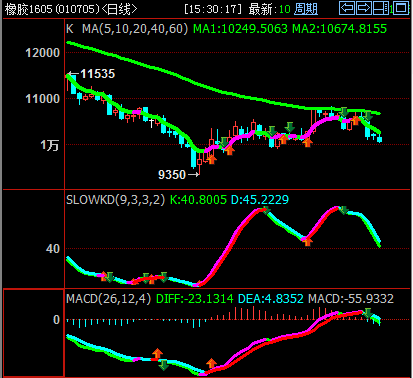Viewport: 413px width, 378px height.
Task: Click the orange up arrow at the MACD bottom crossover
Action: point(211,363)
